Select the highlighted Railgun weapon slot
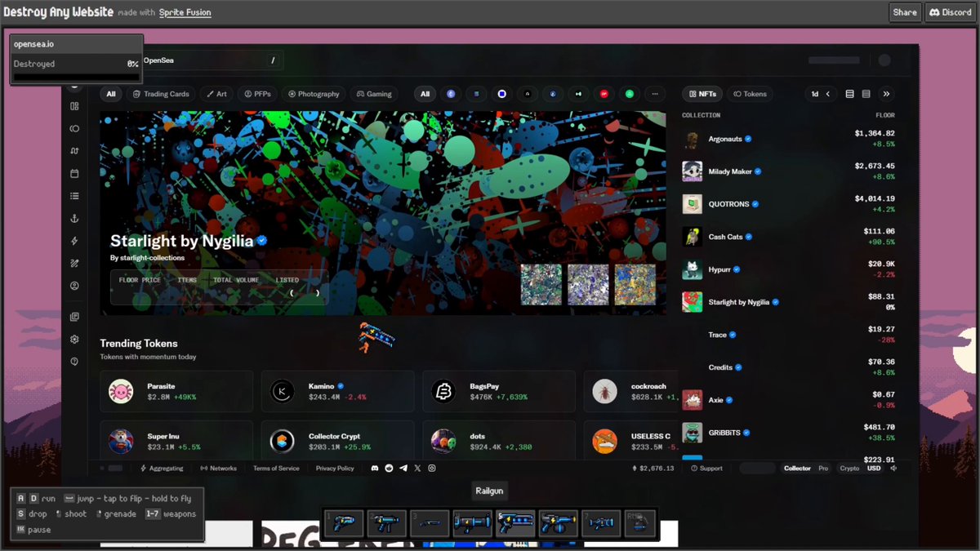The width and height of the screenshot is (980, 551). (514, 523)
